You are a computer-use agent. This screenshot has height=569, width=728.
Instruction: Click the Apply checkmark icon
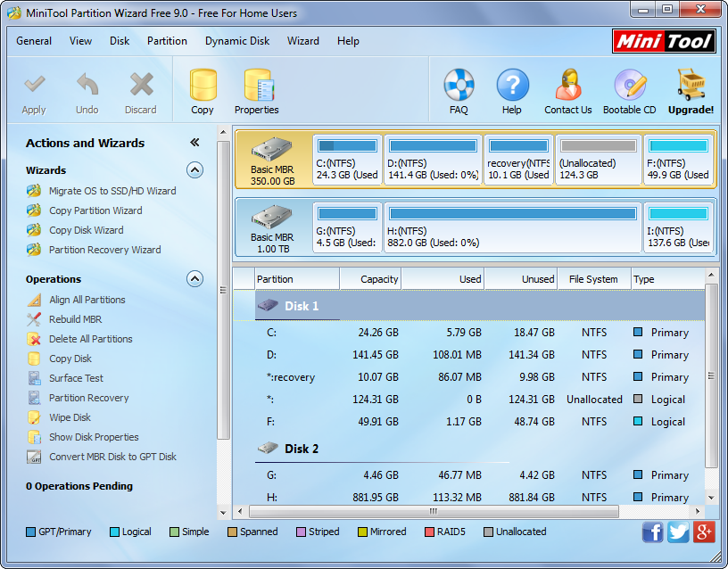pyautogui.click(x=35, y=85)
